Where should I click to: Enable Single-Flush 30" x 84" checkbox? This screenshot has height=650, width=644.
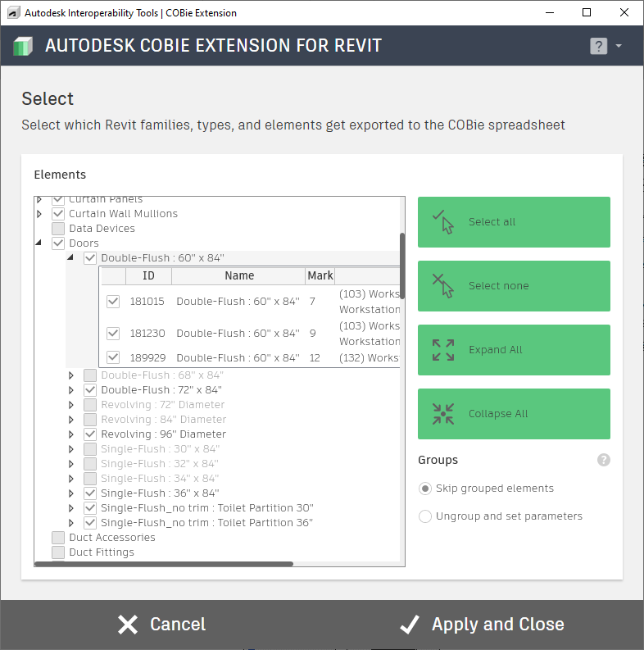point(90,449)
